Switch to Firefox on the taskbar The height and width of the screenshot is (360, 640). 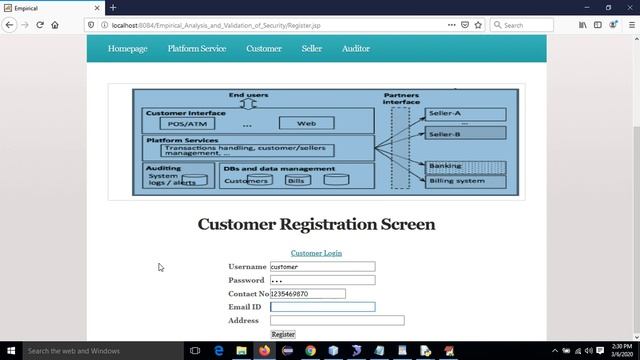click(x=264, y=351)
